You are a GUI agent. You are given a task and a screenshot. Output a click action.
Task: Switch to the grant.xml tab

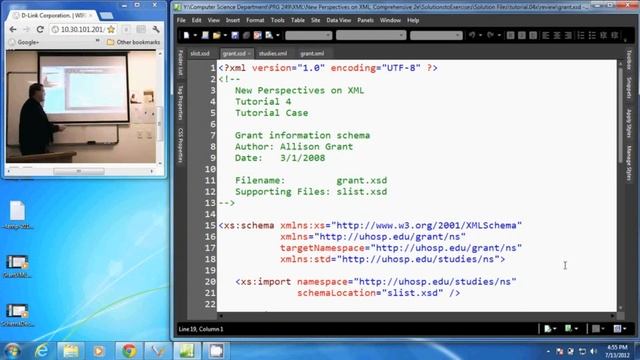[312, 53]
